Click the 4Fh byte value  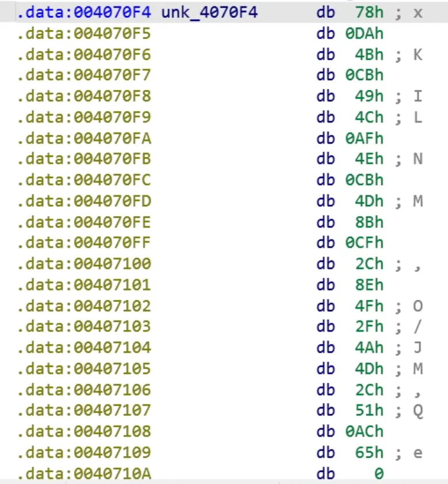369,305
